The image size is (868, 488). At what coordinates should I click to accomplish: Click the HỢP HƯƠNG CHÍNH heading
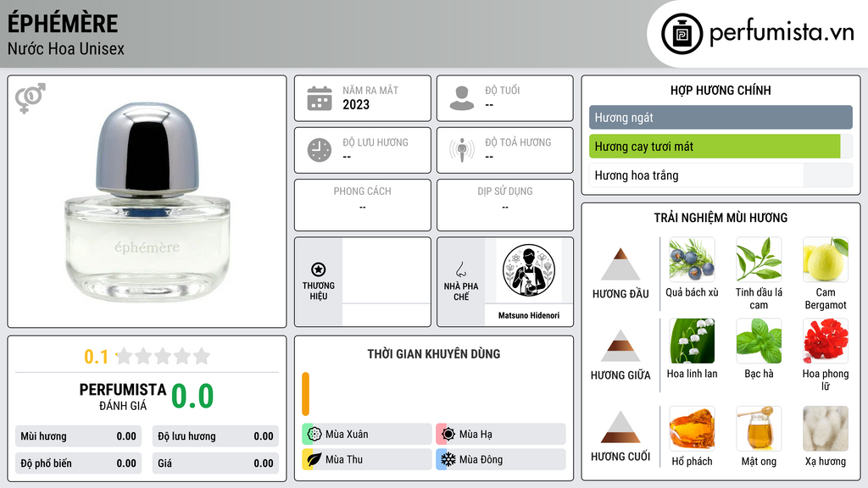pyautogui.click(x=721, y=90)
